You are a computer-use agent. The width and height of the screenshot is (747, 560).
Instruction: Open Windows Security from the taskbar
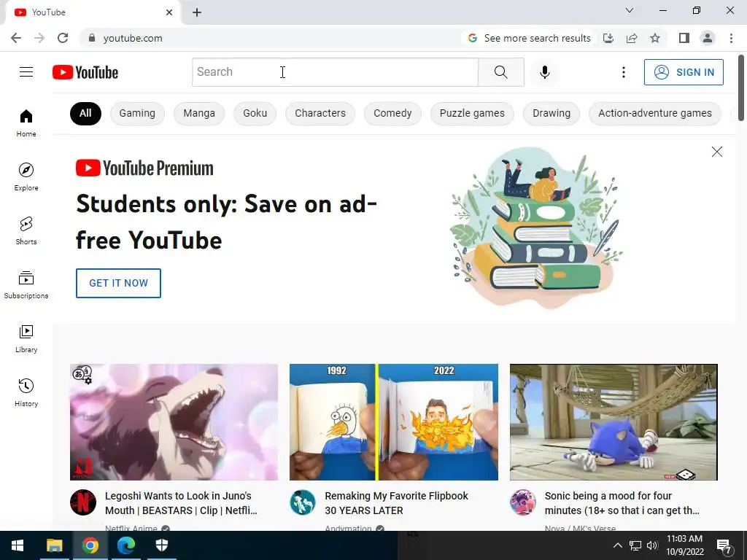[x=162, y=545]
